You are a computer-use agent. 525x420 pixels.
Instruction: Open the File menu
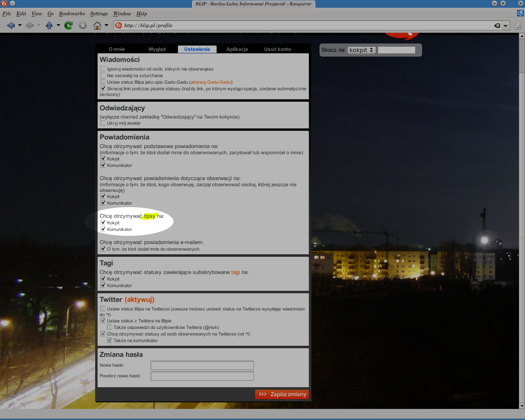pos(7,14)
